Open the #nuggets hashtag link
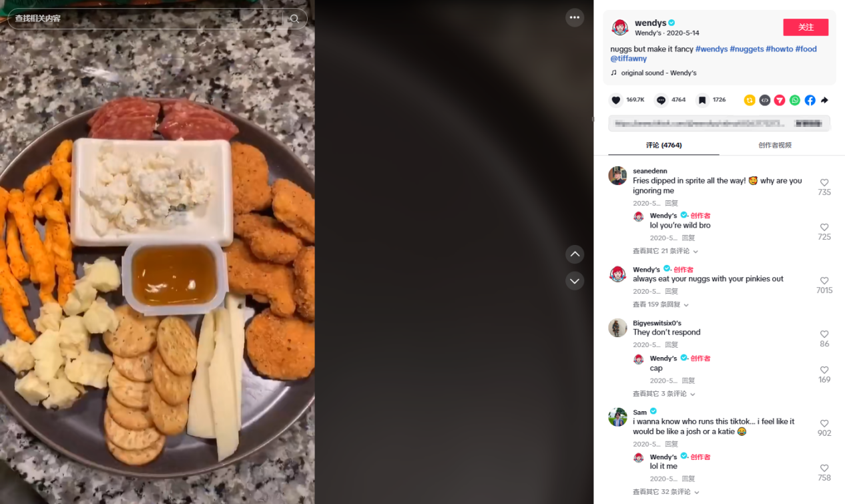This screenshot has width=845, height=504. (746, 49)
